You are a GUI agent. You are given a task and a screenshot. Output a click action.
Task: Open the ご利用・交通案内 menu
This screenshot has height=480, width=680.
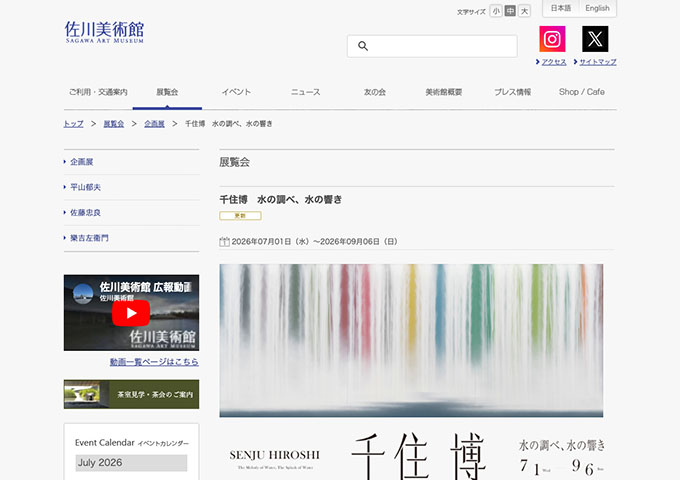point(98,92)
